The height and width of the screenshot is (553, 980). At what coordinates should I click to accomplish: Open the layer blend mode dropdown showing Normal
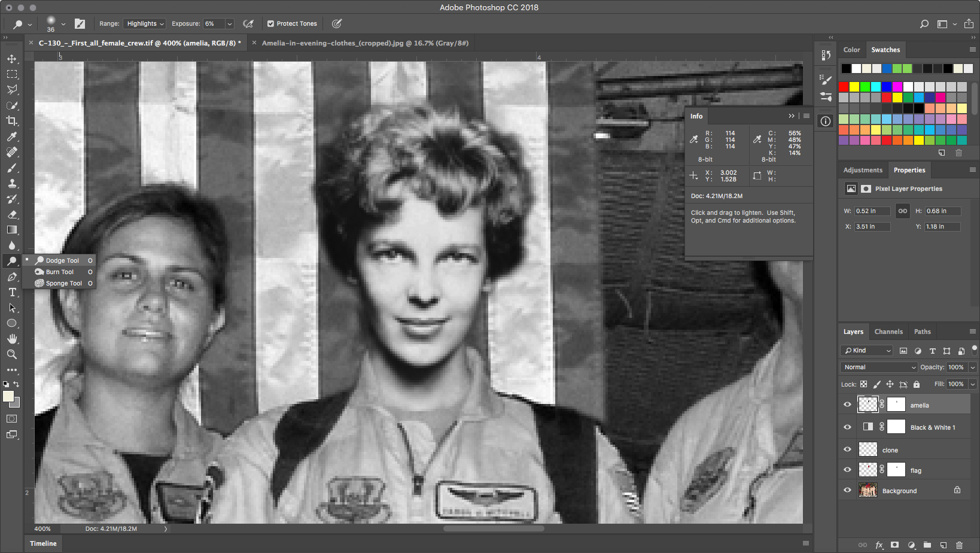click(878, 367)
